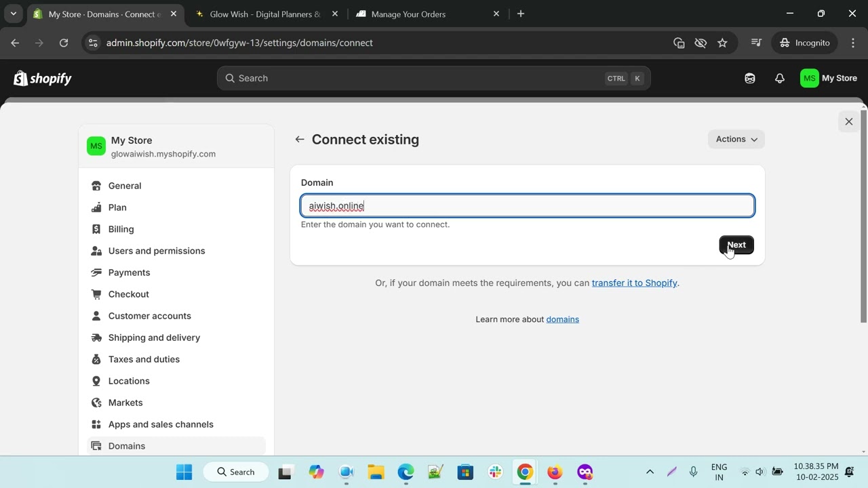Click the Customer accounts icon
The width and height of the screenshot is (868, 488).
(96, 316)
